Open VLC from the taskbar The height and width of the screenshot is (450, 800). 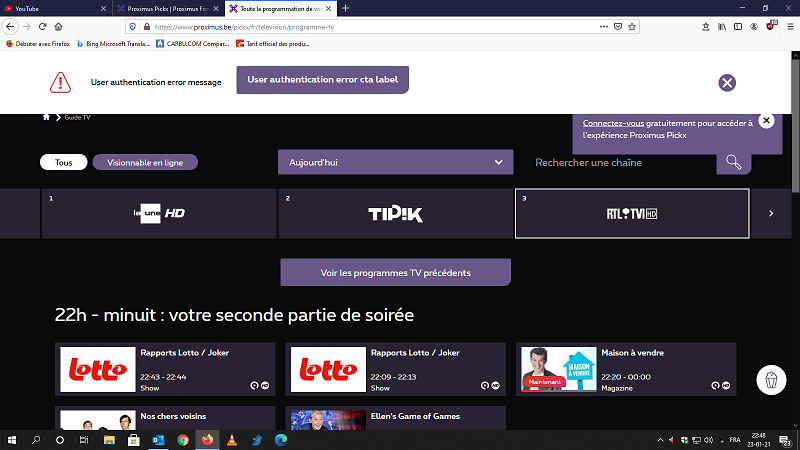(x=232, y=440)
